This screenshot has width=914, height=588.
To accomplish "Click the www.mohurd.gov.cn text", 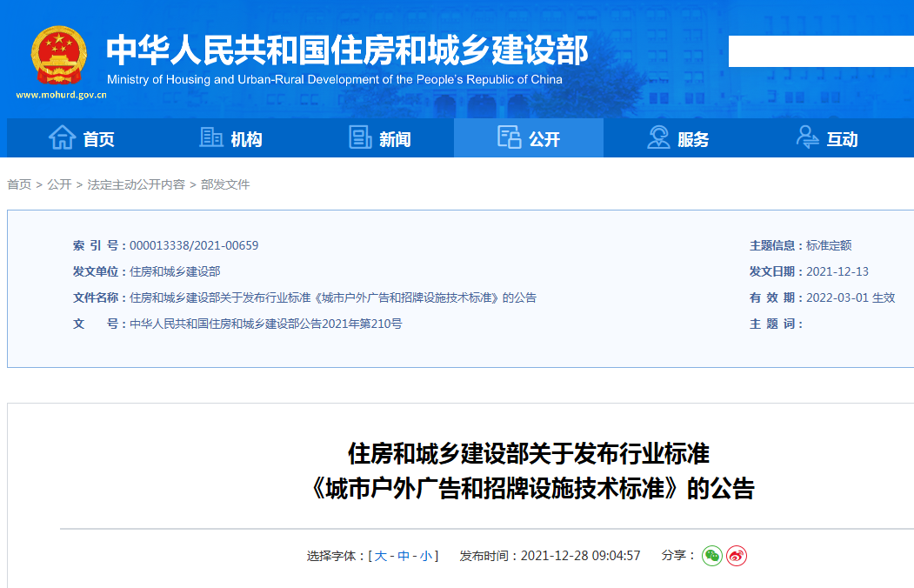I will [x=61, y=95].
